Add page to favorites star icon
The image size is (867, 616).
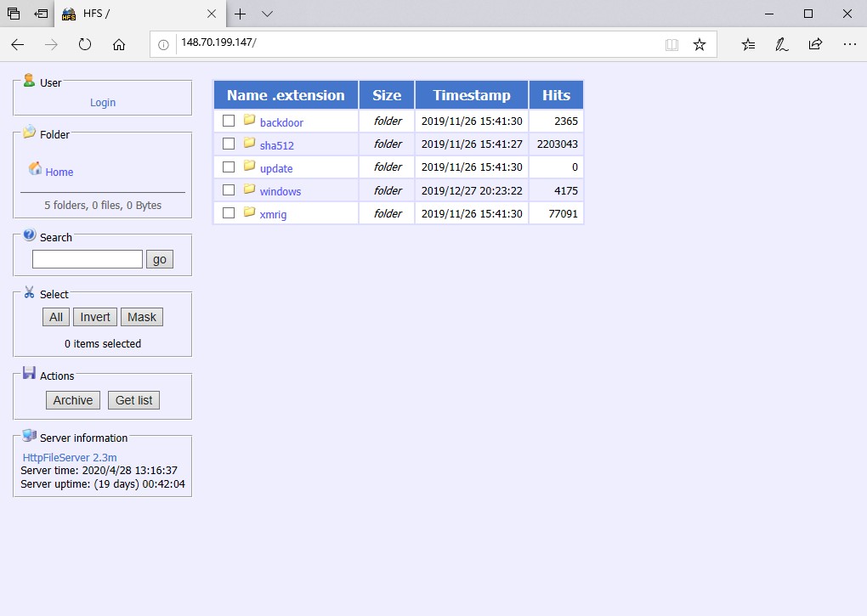[x=699, y=45]
